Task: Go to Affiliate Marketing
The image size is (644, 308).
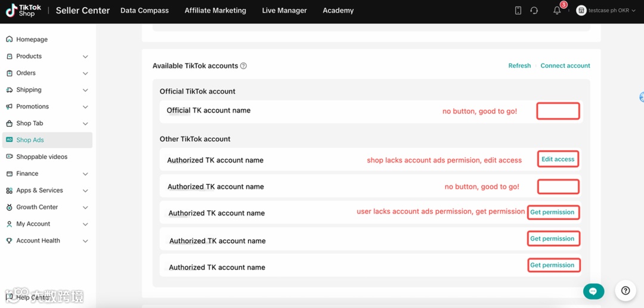Action: [x=215, y=11]
